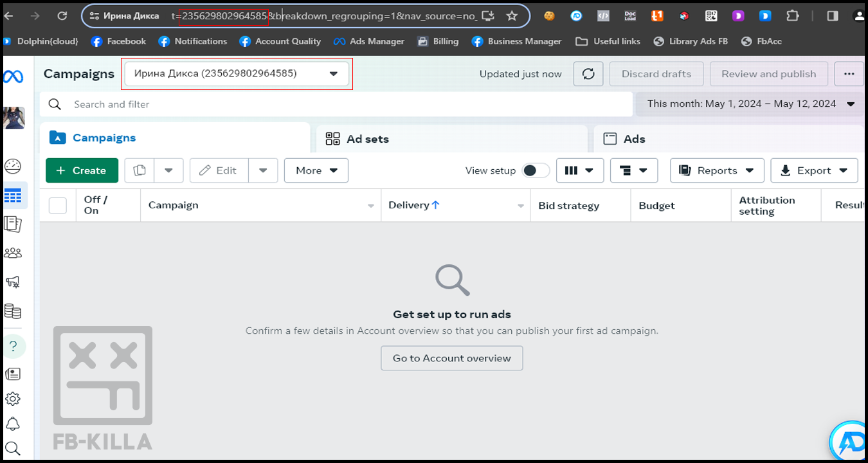Open the duplicate campaign icon button
Screen dimensions: 868x463
[140, 170]
